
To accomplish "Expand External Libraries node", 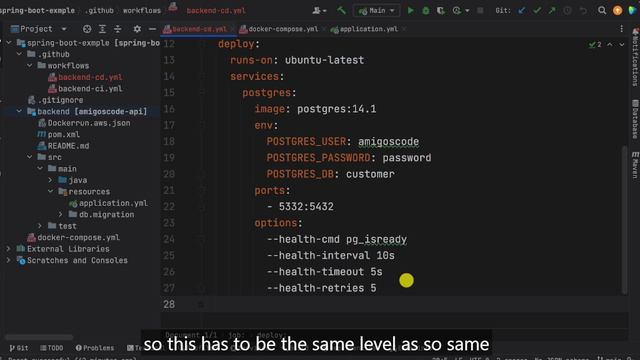I will pyautogui.click(x=8, y=248).
